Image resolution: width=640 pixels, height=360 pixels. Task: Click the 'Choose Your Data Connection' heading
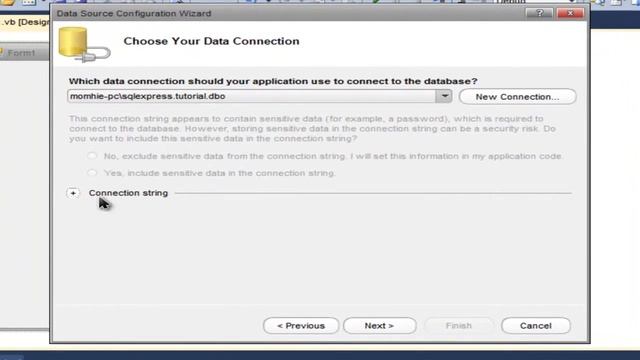click(211, 41)
